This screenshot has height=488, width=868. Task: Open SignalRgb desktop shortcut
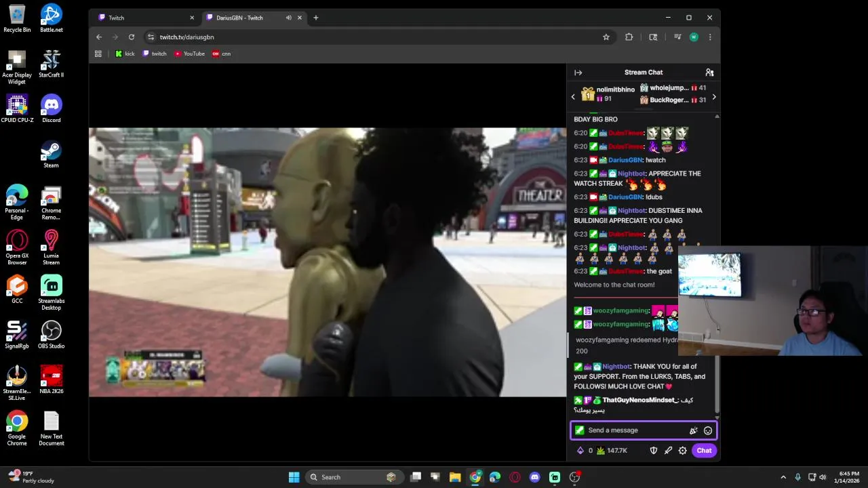17,335
